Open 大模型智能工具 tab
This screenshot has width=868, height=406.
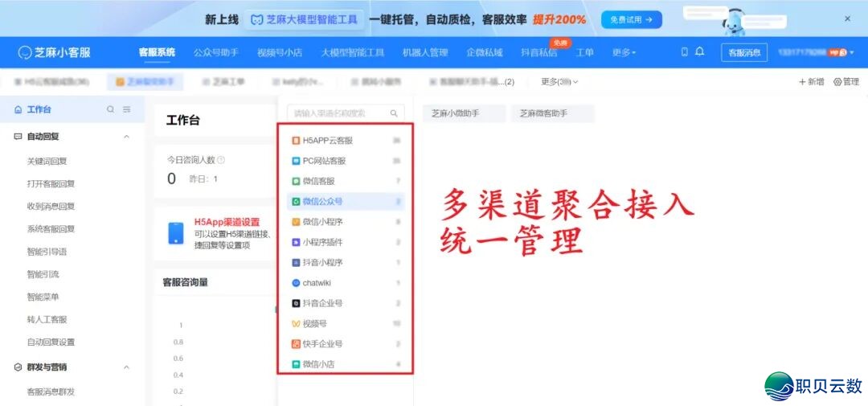[353, 52]
